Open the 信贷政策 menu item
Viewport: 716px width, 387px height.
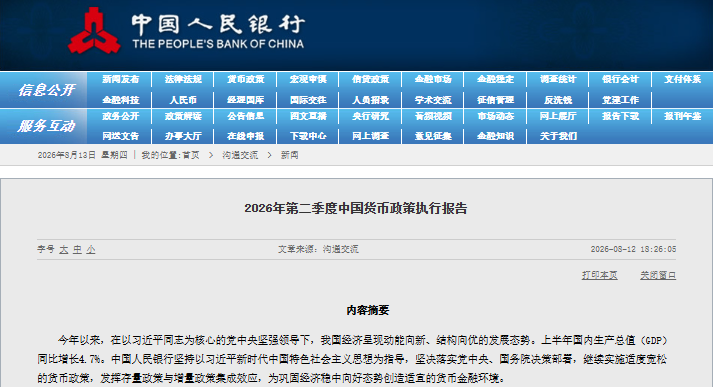[370, 79]
